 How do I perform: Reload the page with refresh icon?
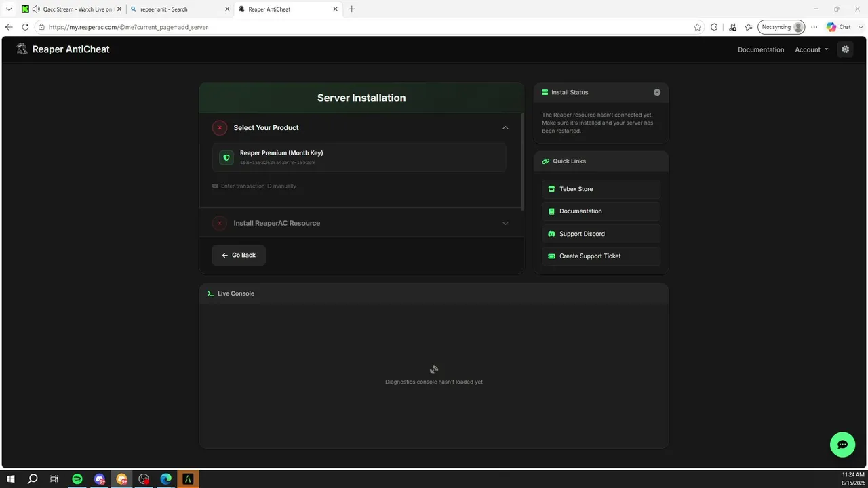click(25, 27)
